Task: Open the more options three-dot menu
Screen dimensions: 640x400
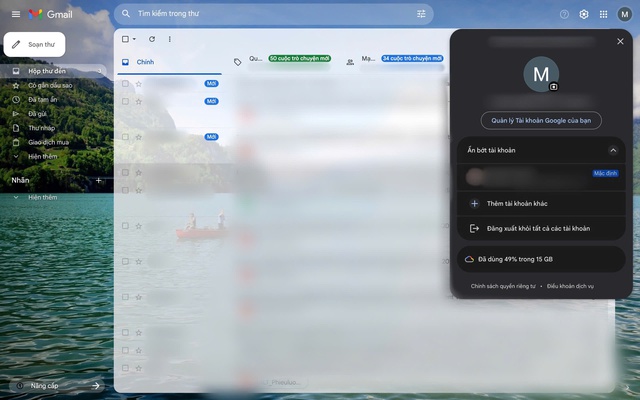Action: click(169, 39)
